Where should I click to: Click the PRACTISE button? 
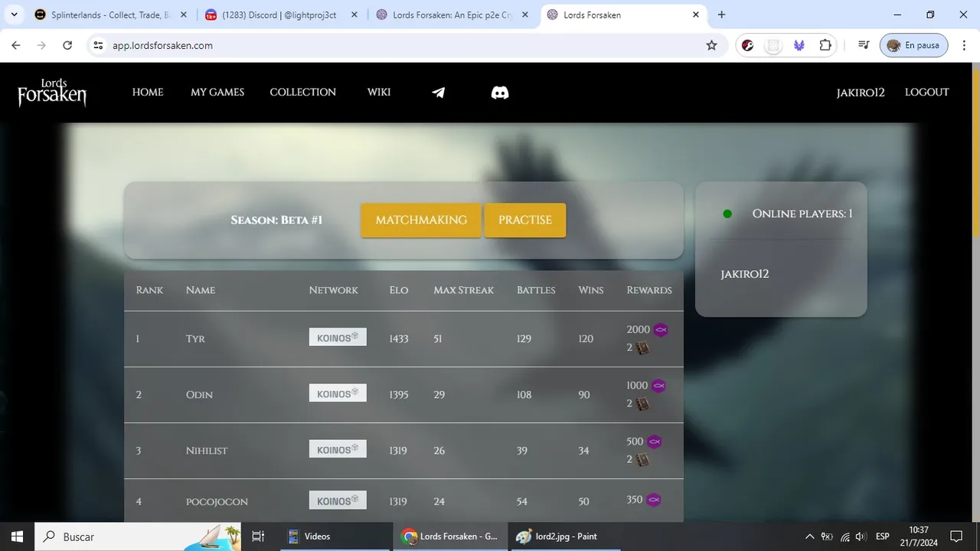[525, 220]
